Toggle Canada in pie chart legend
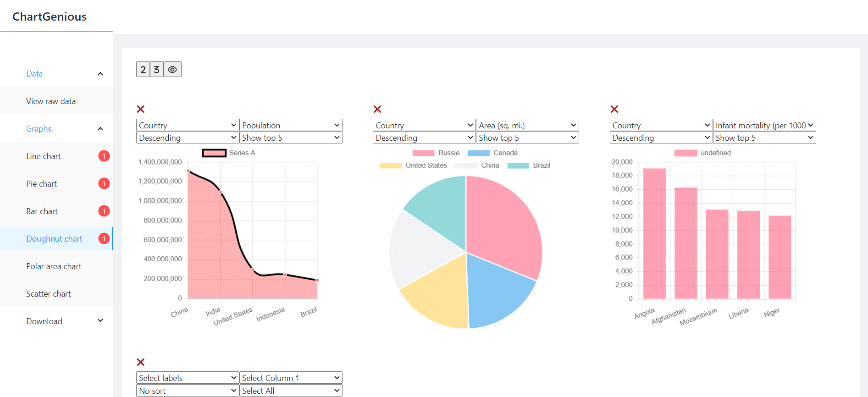The image size is (868, 397). click(x=493, y=153)
